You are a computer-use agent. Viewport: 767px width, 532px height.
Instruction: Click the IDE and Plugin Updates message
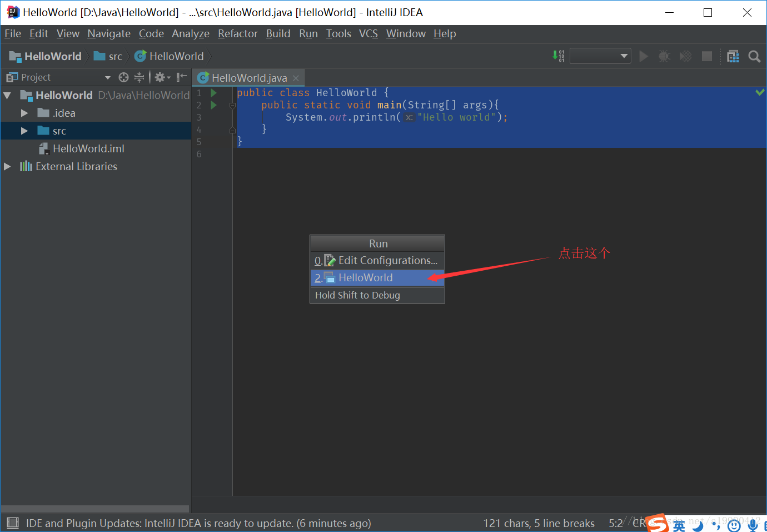point(198,523)
